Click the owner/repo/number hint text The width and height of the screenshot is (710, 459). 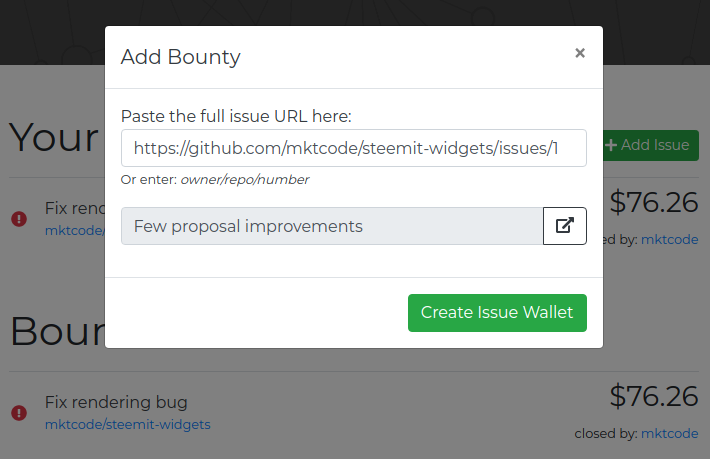(245, 180)
